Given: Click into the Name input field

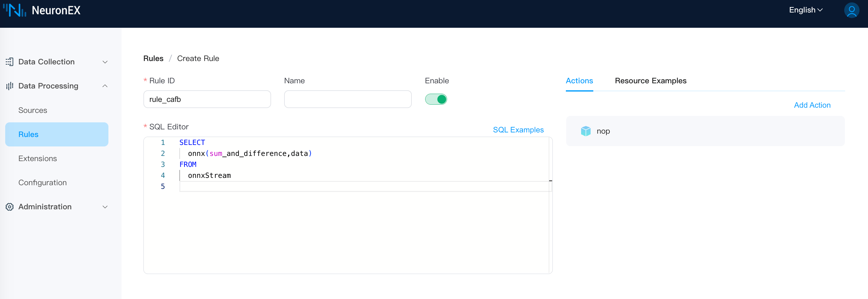Looking at the screenshot, I should tap(348, 99).
